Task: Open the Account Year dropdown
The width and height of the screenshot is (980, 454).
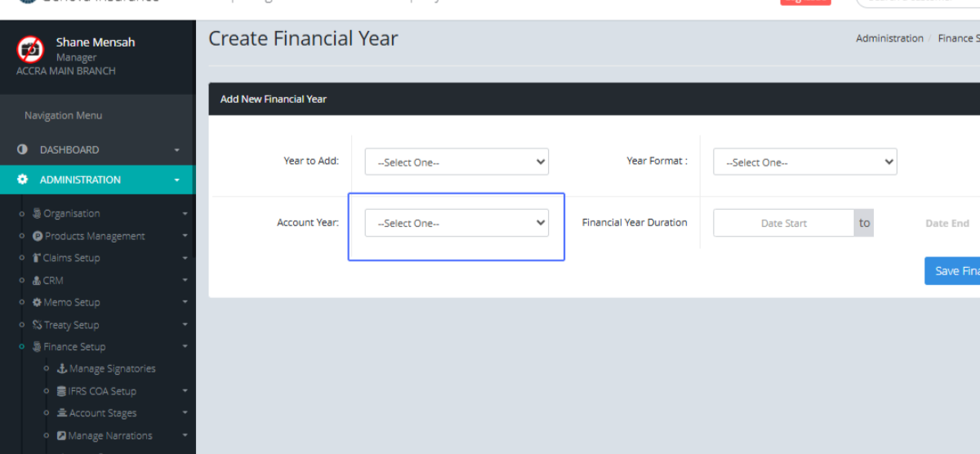Action: coord(457,223)
